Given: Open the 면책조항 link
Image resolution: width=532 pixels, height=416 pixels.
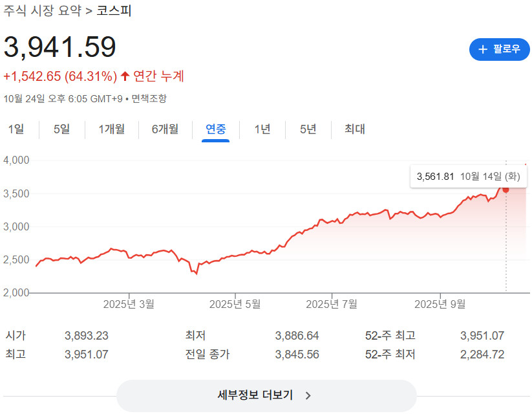Looking at the screenshot, I should [149, 98].
